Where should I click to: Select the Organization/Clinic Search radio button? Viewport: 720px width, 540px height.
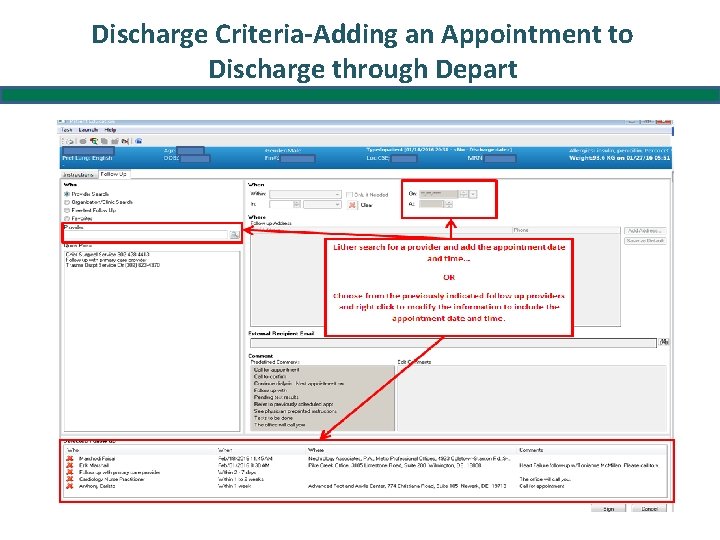coord(67,202)
